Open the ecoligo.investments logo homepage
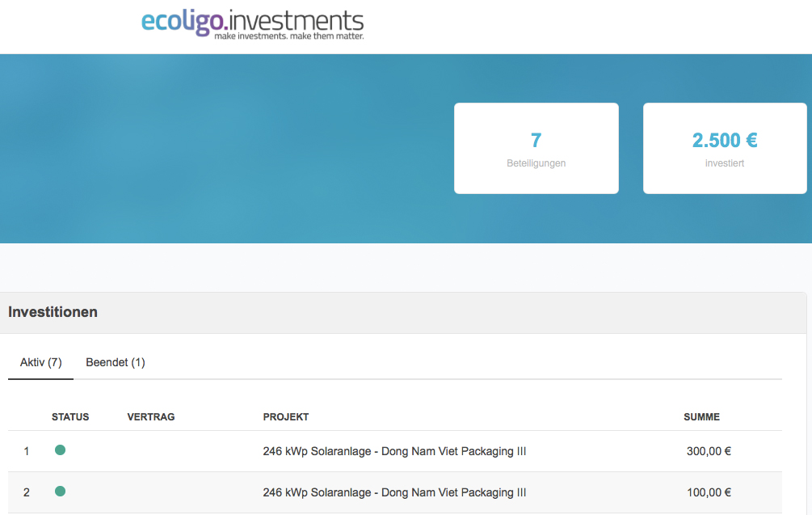 click(x=253, y=23)
